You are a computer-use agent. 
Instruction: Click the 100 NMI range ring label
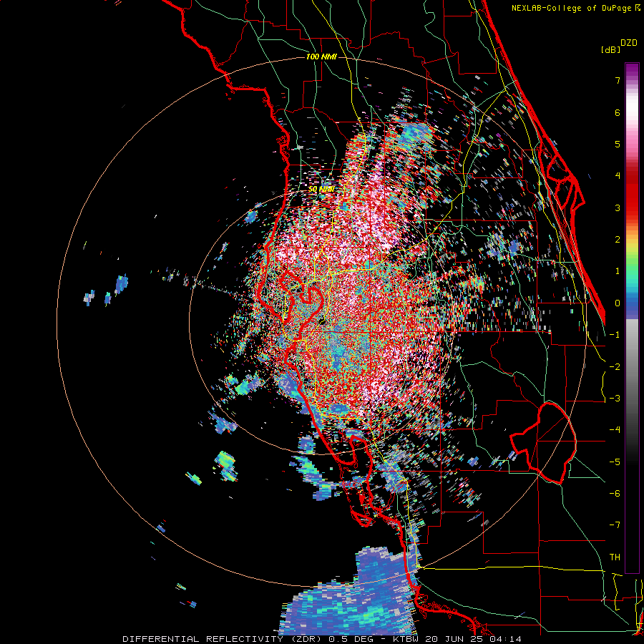pyautogui.click(x=321, y=57)
